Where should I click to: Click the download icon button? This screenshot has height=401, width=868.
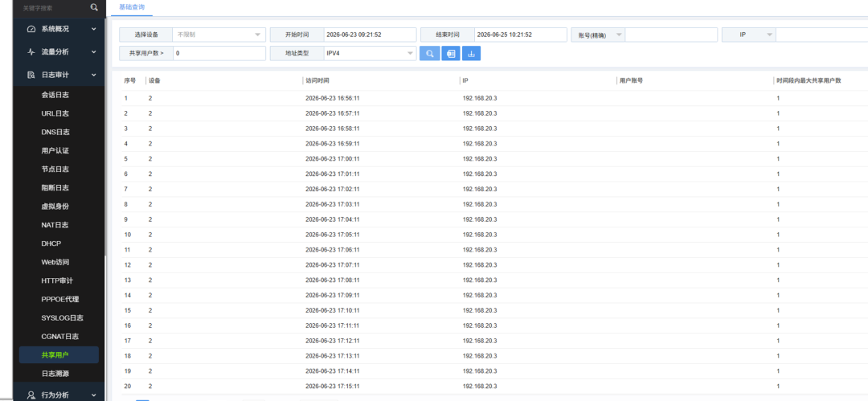click(471, 54)
